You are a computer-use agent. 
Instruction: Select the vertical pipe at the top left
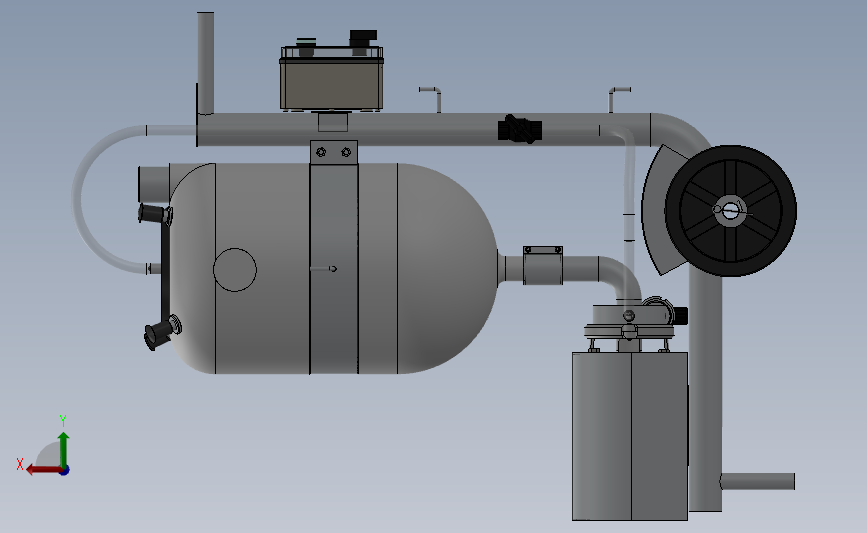[206, 62]
